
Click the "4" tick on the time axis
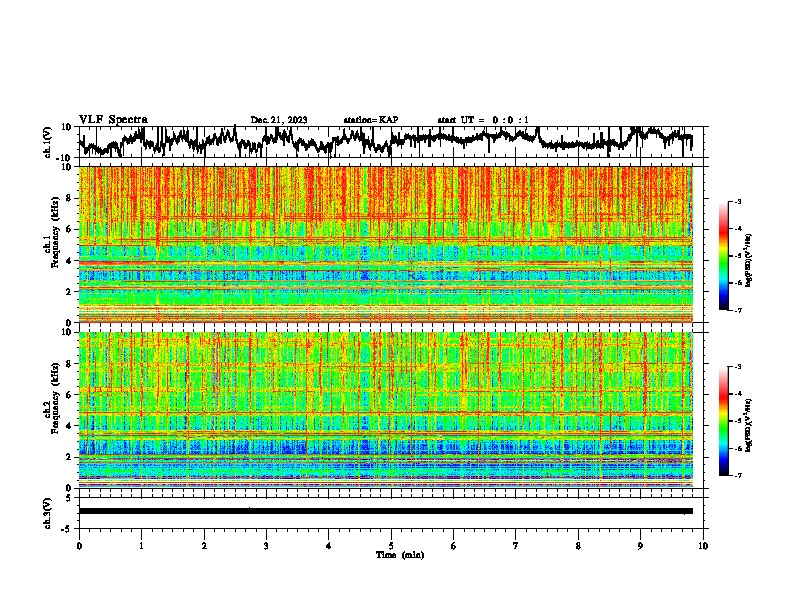point(329,546)
